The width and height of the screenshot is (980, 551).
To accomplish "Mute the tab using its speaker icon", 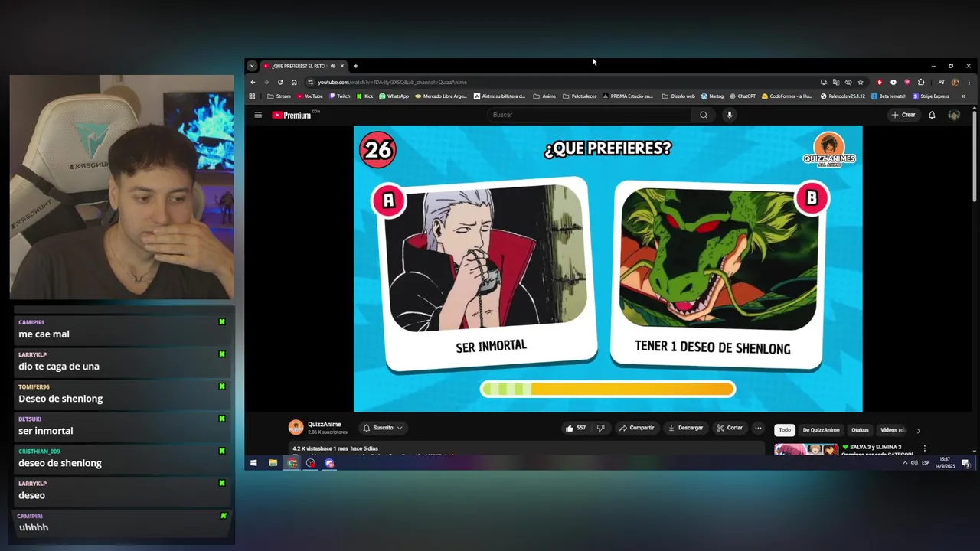I will [x=332, y=66].
